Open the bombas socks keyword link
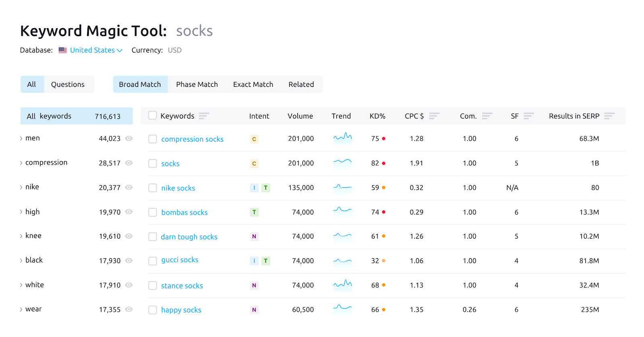This screenshot has height=337, width=644. pyautogui.click(x=184, y=212)
